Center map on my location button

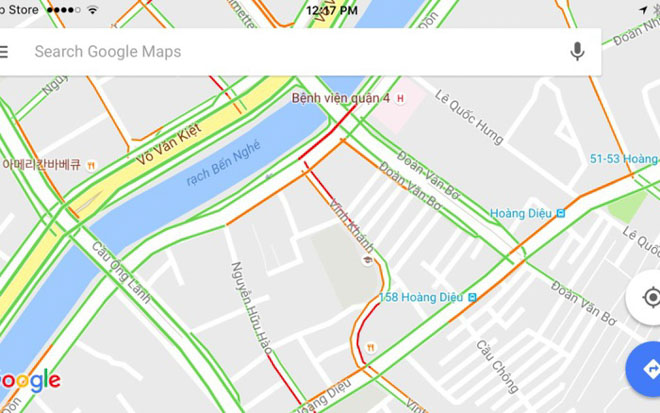pos(651,298)
